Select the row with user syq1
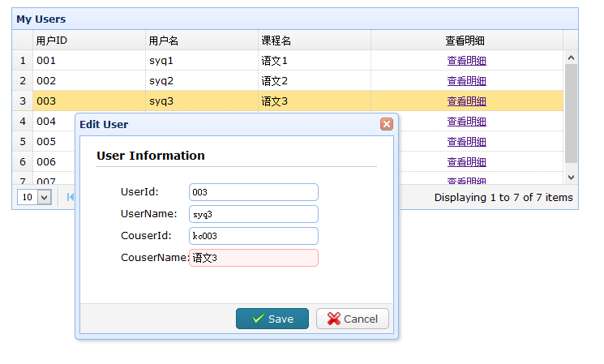This screenshot has height=364, width=604. tap(288, 61)
